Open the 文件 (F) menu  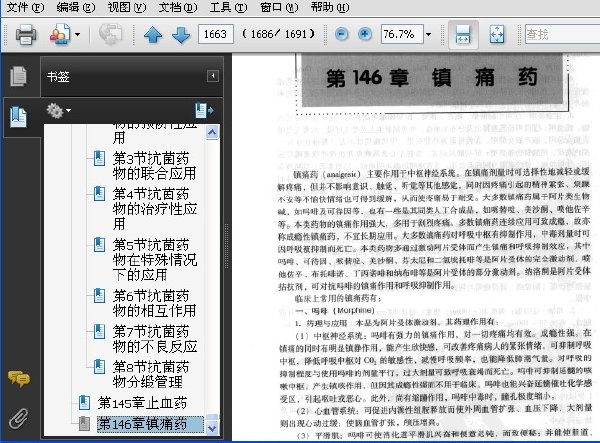[23, 7]
